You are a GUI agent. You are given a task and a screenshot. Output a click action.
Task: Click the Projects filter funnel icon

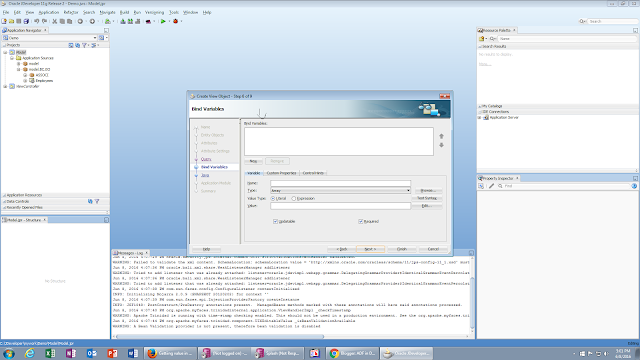84,45
